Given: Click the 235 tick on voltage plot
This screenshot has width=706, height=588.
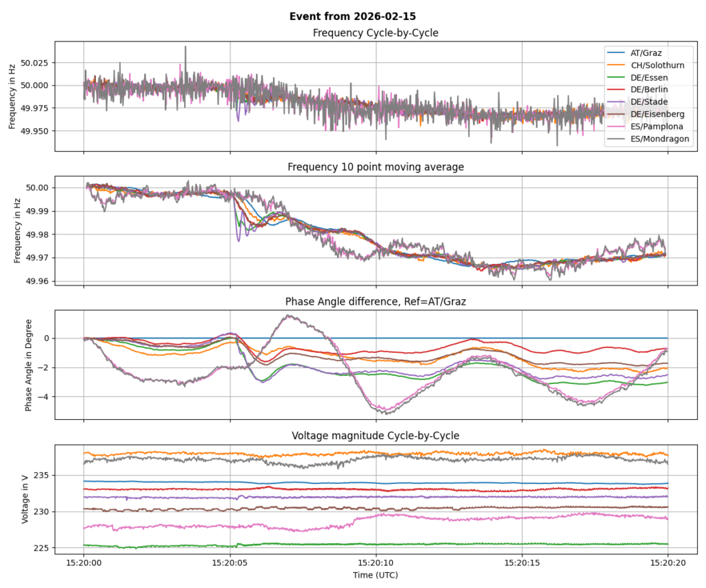Looking at the screenshot, I should pos(41,475).
